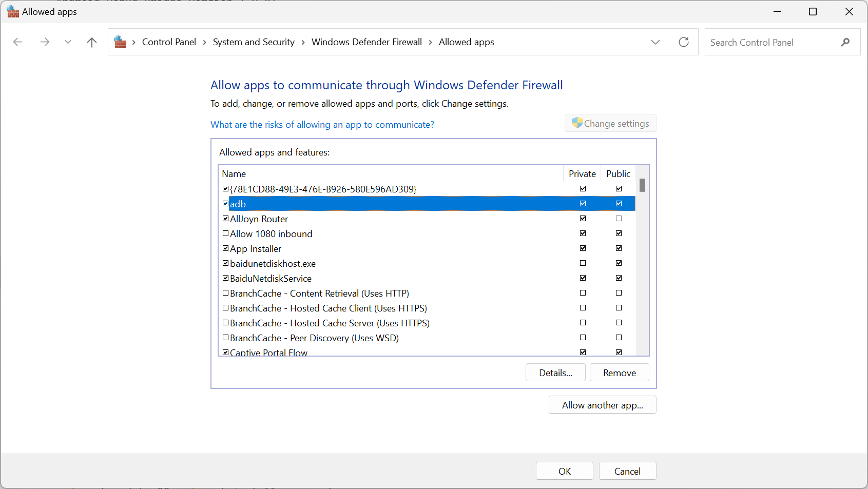868x489 pixels.
Task: Click the app list vertical scrollbar thumb
Action: tap(642, 185)
